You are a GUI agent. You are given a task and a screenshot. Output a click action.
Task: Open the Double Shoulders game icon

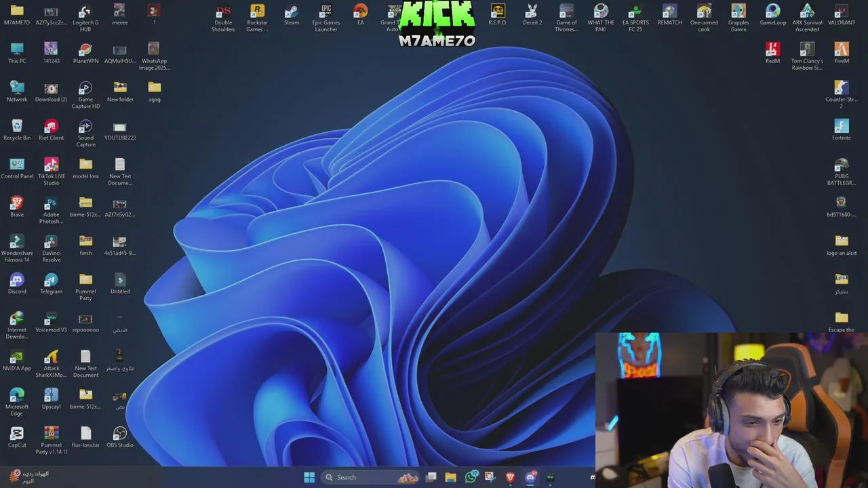click(223, 18)
